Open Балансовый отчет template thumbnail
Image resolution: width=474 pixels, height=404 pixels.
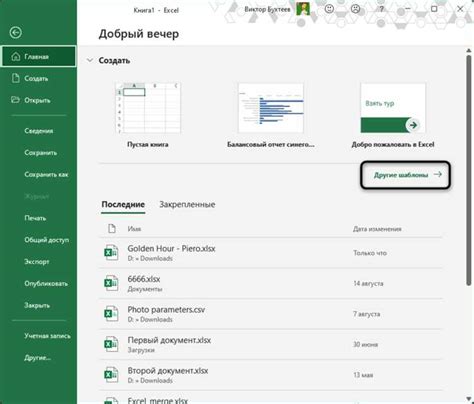click(x=271, y=108)
